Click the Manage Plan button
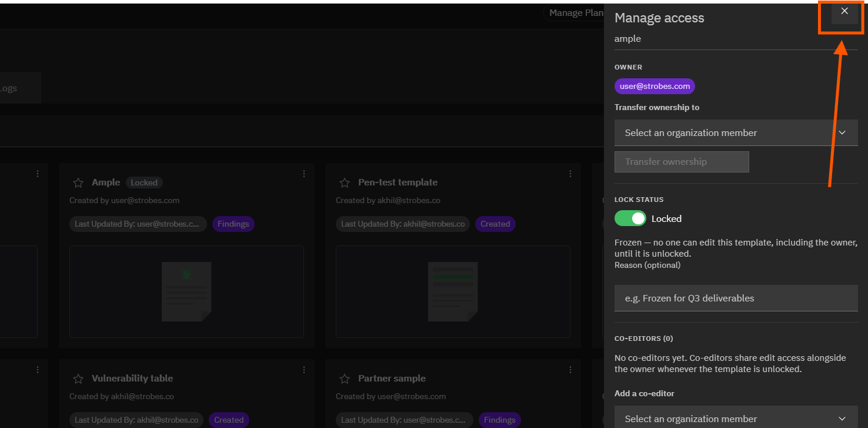Image resolution: width=868 pixels, height=428 pixels. tap(575, 13)
